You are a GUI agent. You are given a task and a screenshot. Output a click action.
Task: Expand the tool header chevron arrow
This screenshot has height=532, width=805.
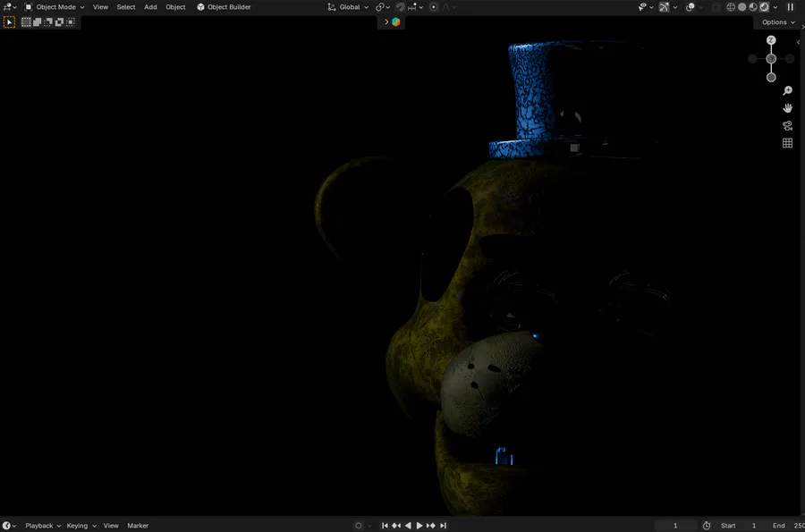(x=386, y=22)
